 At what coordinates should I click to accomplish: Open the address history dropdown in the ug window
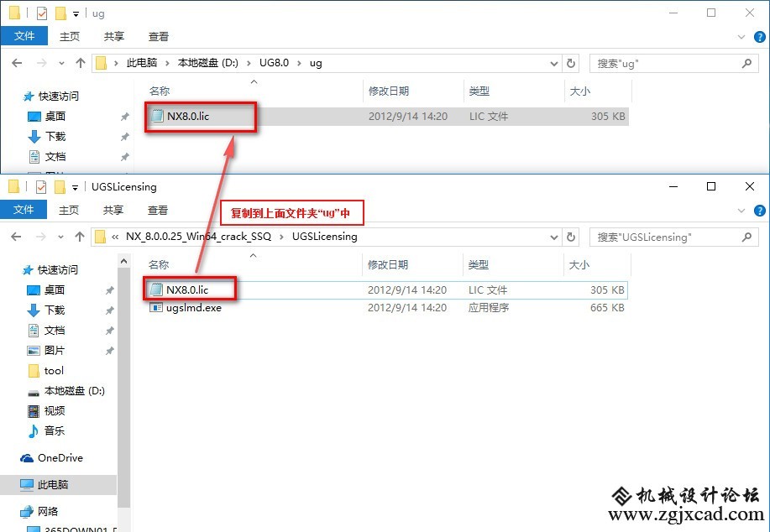[554, 63]
